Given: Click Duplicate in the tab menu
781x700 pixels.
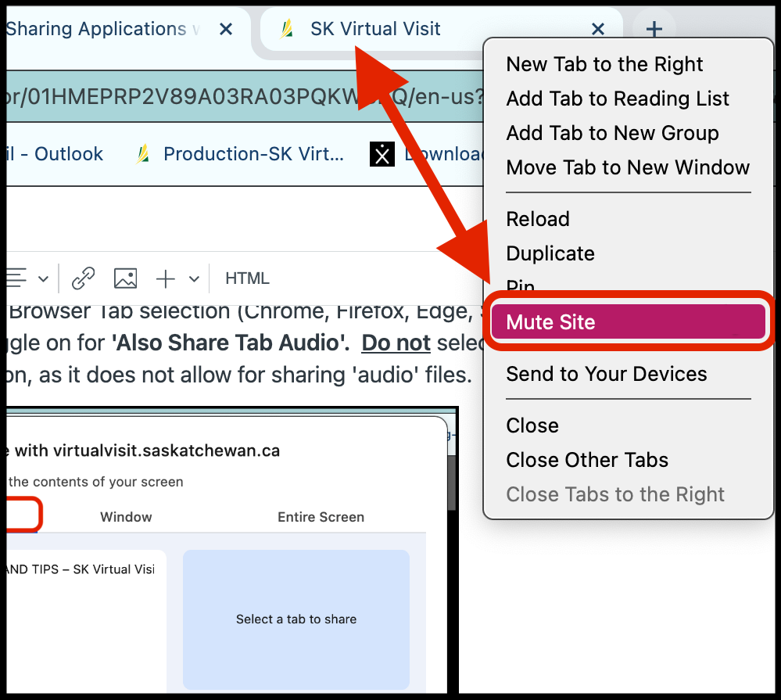Looking at the screenshot, I should [x=550, y=253].
